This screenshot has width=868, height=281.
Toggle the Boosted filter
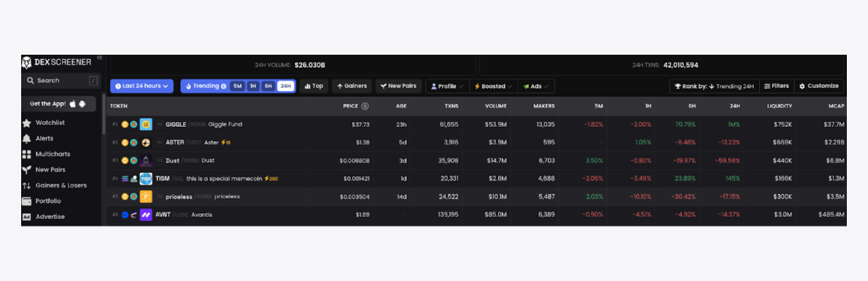tap(493, 86)
